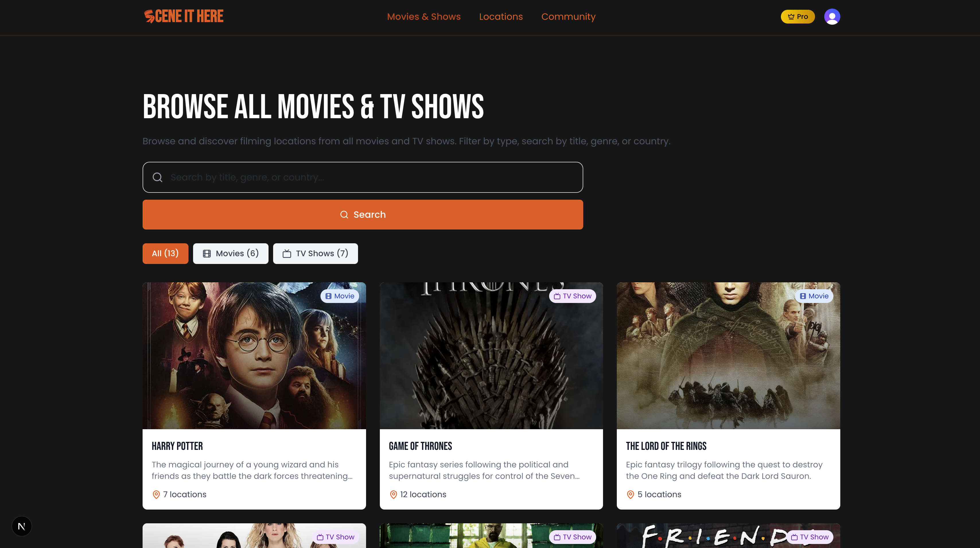Toggle the All (13) filter chip
980x548 pixels.
[x=165, y=253]
